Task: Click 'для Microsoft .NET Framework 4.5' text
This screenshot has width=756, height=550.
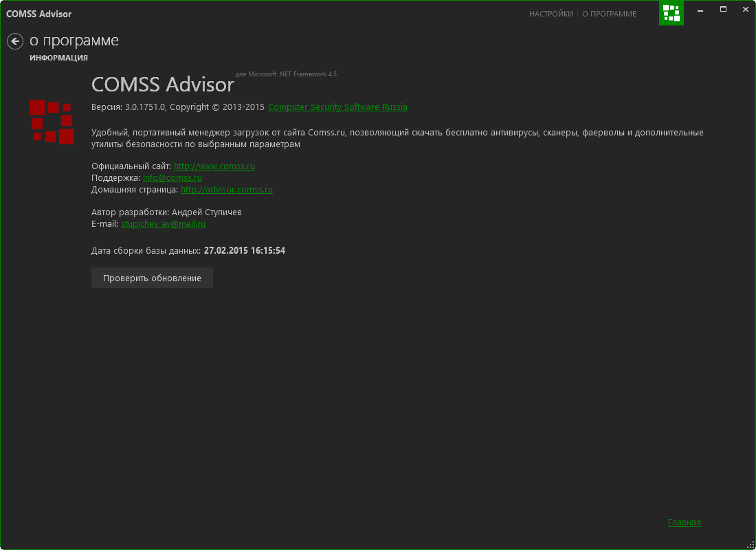Action: (x=286, y=74)
